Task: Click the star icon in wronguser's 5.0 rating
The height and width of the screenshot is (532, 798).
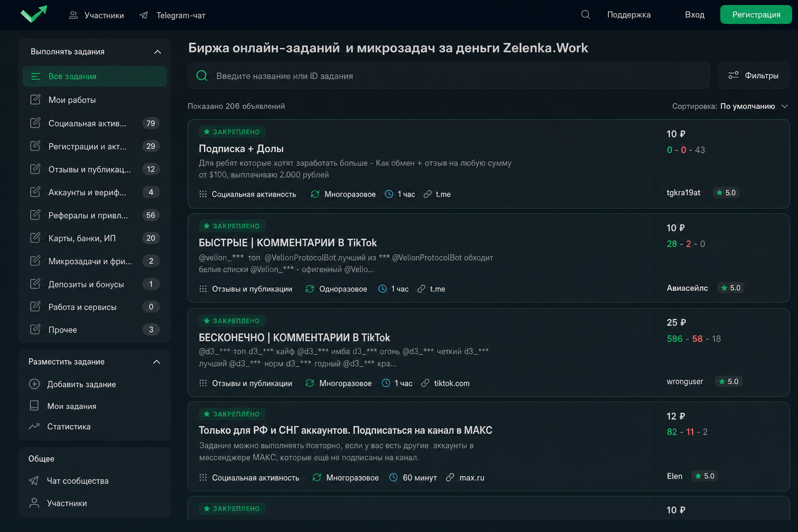Action: pyautogui.click(x=722, y=381)
